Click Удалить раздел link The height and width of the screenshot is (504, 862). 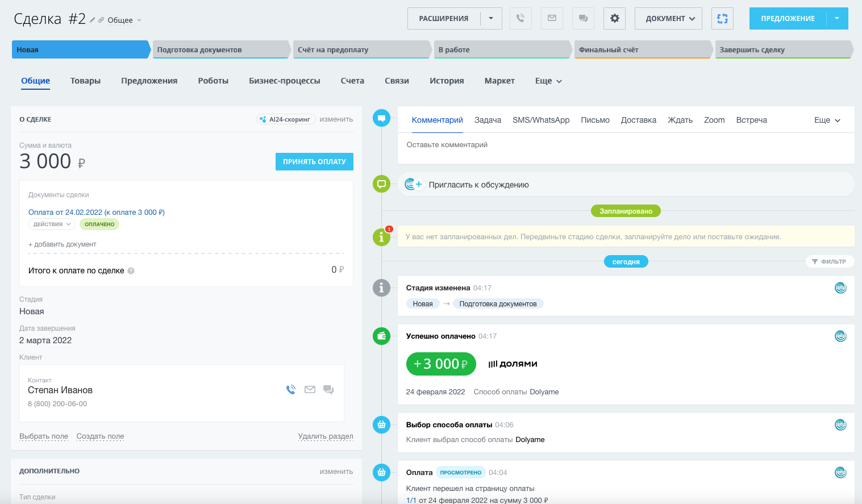coord(326,436)
